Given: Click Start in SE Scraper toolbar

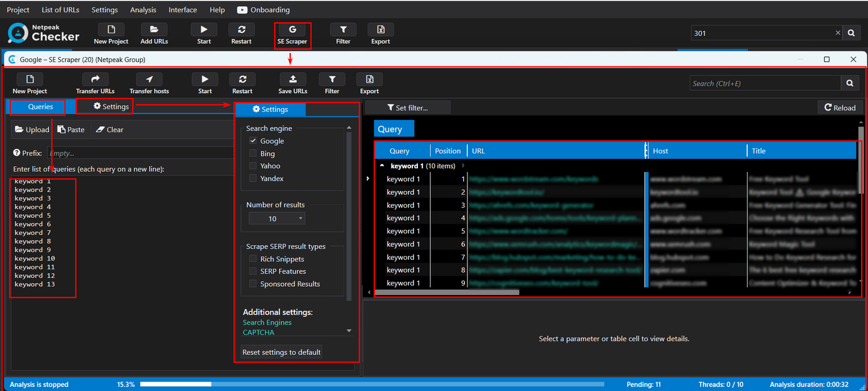Looking at the screenshot, I should (x=205, y=84).
